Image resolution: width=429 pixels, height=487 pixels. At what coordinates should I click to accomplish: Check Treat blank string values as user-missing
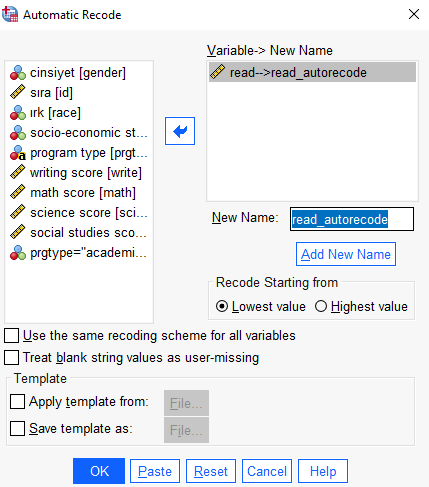(11, 358)
